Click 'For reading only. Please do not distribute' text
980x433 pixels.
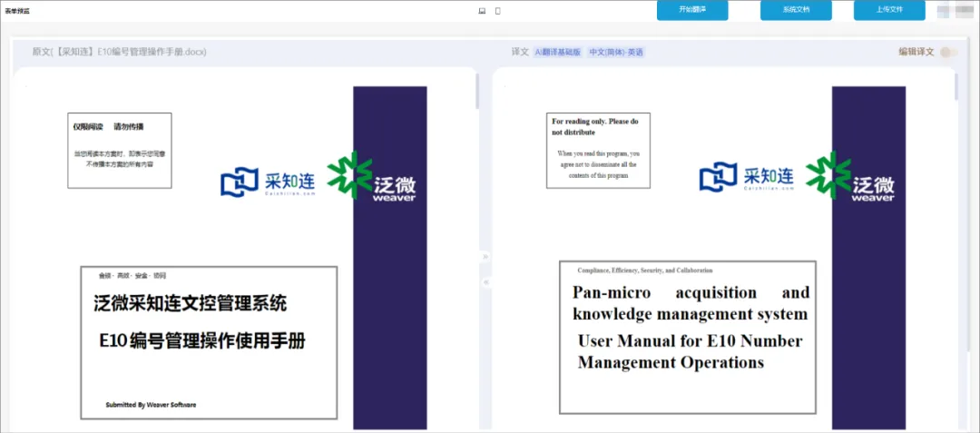(594, 127)
